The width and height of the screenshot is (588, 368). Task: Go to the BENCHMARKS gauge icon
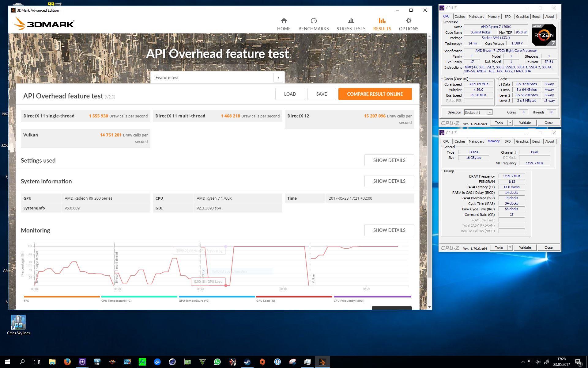coord(313,21)
